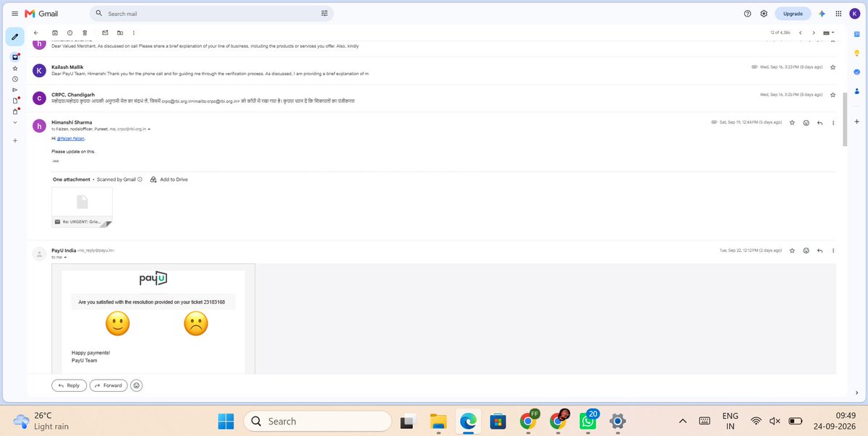Mark the conversation as unread
Viewport: 868px width, 436px height.
105,33
